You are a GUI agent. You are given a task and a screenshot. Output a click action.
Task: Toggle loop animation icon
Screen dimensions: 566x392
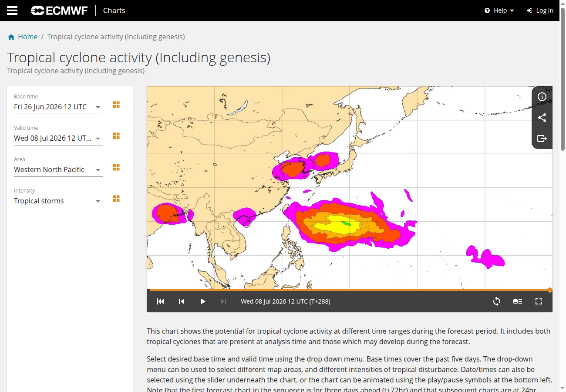tap(497, 301)
